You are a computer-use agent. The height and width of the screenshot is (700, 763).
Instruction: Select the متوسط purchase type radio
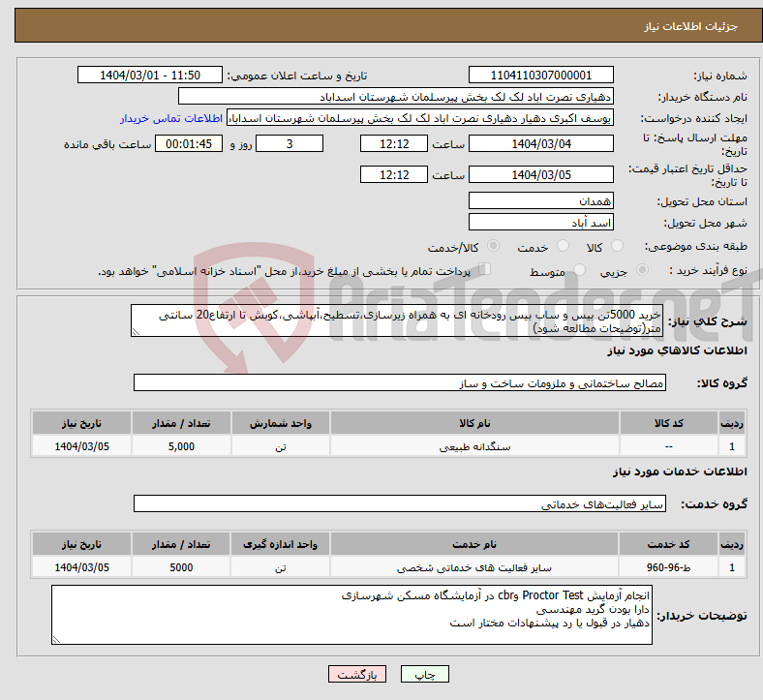click(579, 269)
